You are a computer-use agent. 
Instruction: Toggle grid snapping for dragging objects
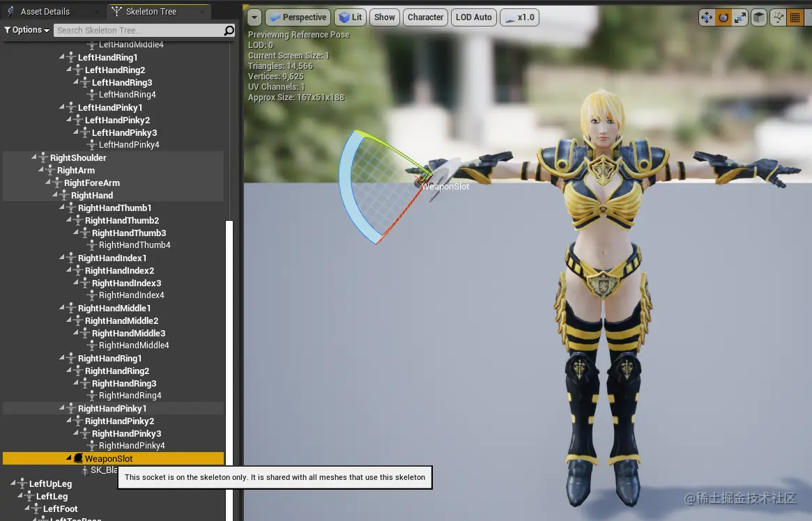795,17
